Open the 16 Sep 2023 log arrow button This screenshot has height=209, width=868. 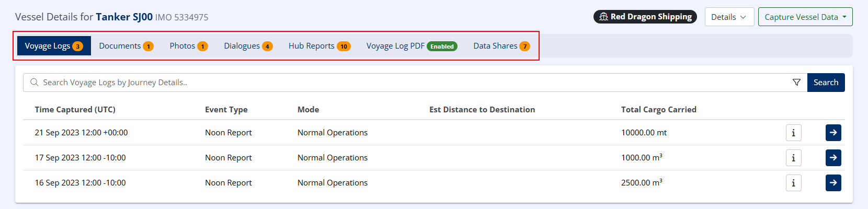pos(833,183)
